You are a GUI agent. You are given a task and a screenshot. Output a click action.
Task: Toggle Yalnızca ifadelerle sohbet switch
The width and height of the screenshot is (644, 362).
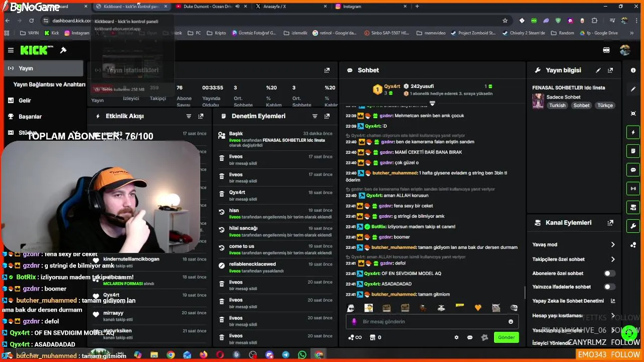tap(609, 287)
